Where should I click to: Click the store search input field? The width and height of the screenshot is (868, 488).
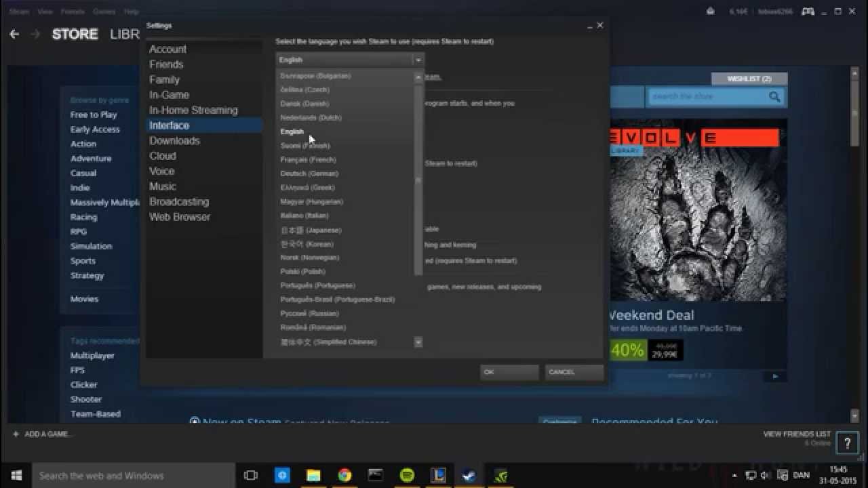[707, 97]
